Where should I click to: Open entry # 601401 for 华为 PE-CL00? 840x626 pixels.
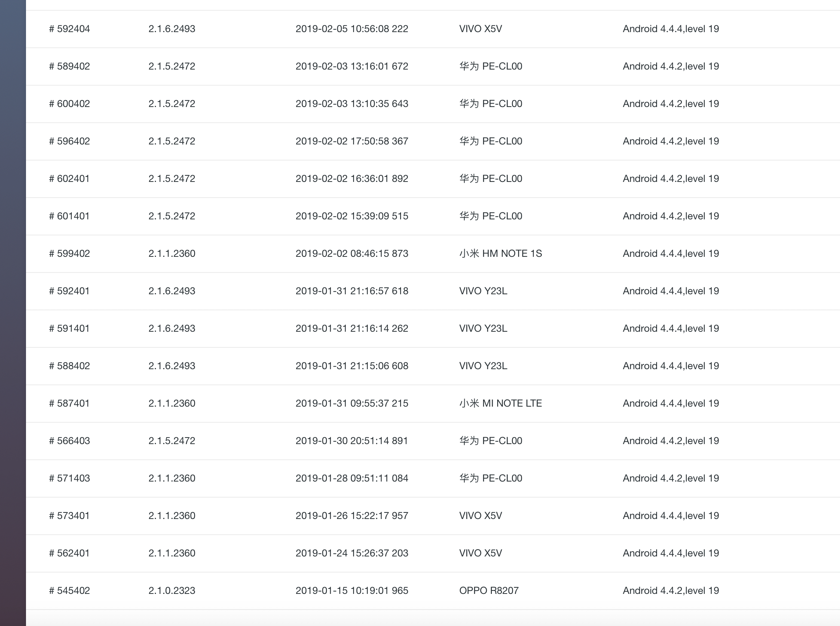[x=69, y=216]
